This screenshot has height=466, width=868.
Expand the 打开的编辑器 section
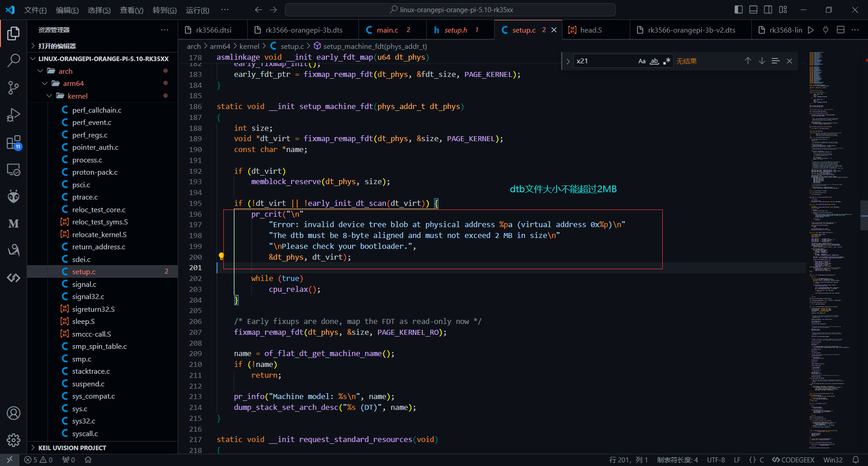(102, 46)
